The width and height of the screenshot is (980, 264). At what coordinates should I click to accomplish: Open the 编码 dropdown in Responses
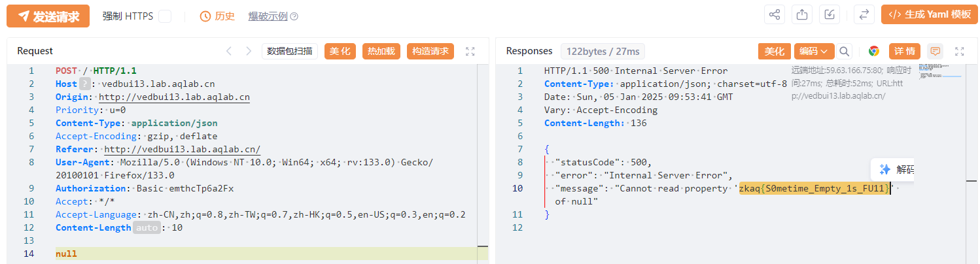[814, 51]
